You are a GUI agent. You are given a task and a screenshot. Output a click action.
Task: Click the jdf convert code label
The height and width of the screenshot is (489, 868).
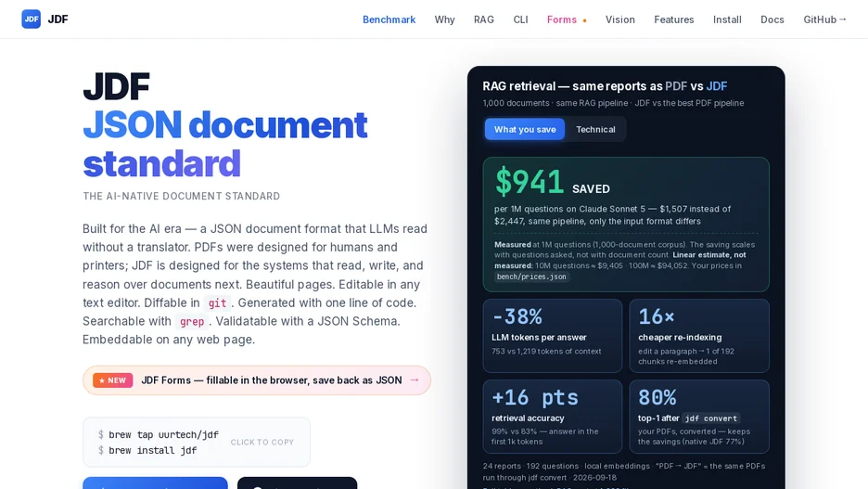click(x=711, y=418)
